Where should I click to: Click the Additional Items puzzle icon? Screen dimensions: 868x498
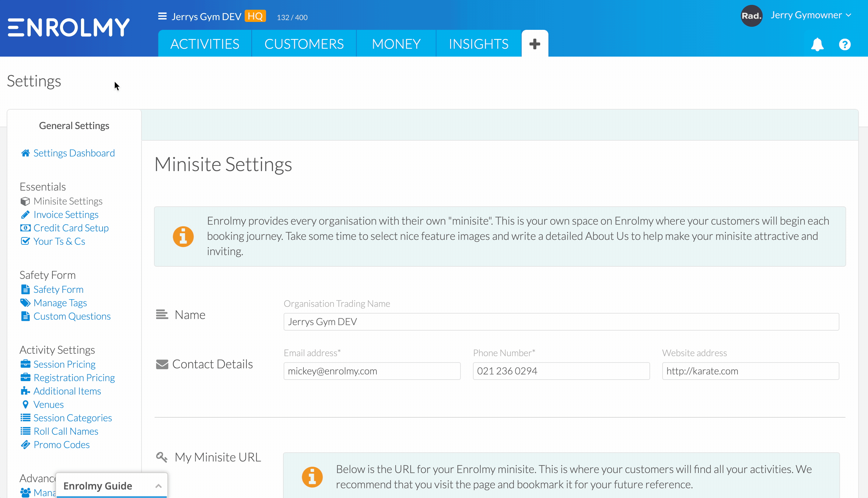[25, 391]
